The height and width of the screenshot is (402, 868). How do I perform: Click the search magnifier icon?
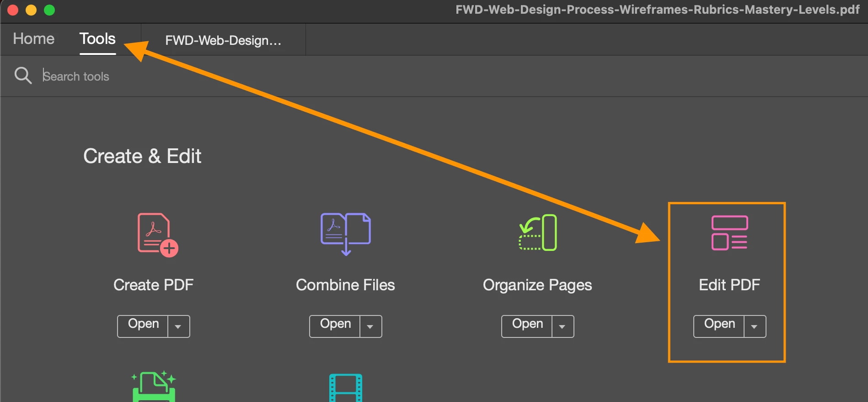click(23, 76)
